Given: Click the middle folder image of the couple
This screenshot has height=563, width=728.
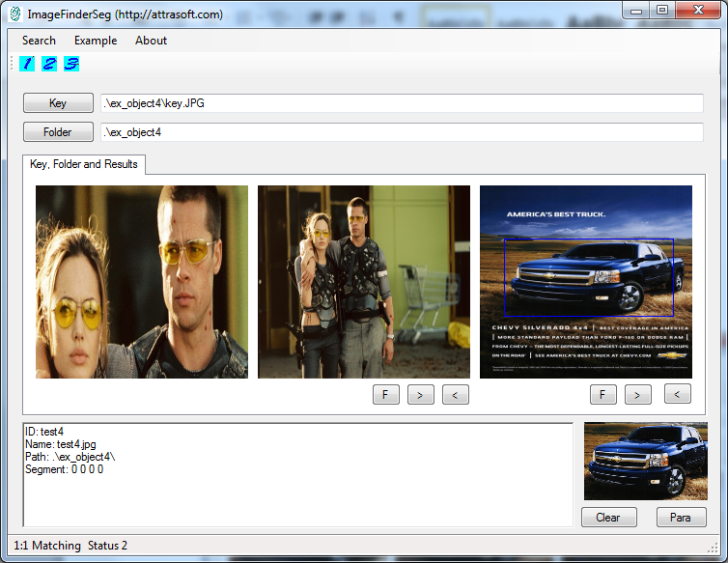Looking at the screenshot, I should pyautogui.click(x=364, y=282).
